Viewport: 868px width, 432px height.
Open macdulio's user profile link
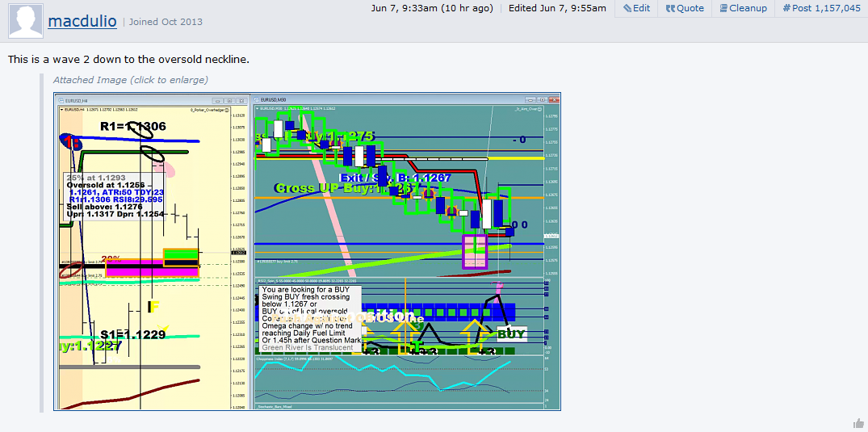click(82, 21)
